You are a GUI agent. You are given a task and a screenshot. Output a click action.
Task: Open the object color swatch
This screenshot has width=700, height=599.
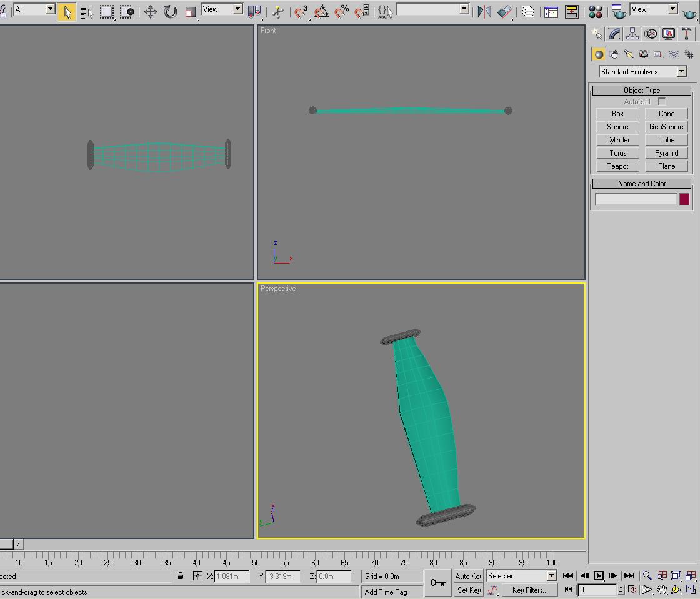(x=684, y=199)
